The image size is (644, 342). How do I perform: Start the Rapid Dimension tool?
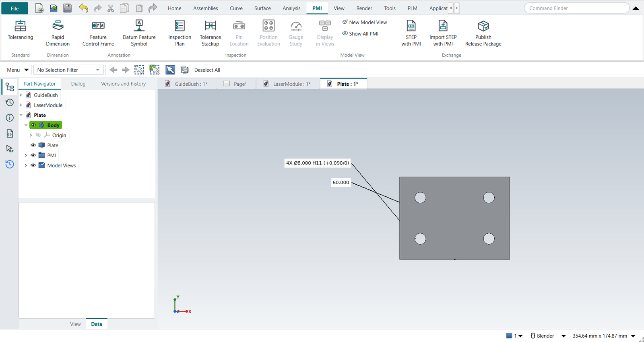point(58,33)
